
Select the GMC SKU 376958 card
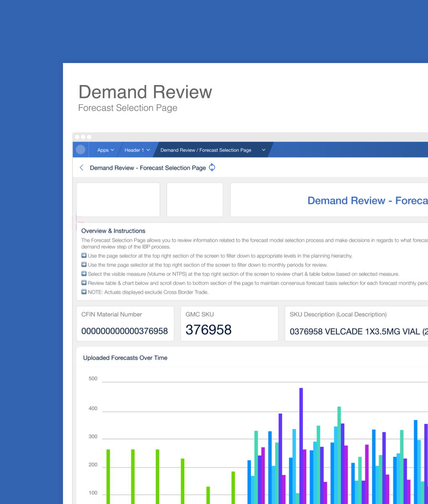(229, 323)
